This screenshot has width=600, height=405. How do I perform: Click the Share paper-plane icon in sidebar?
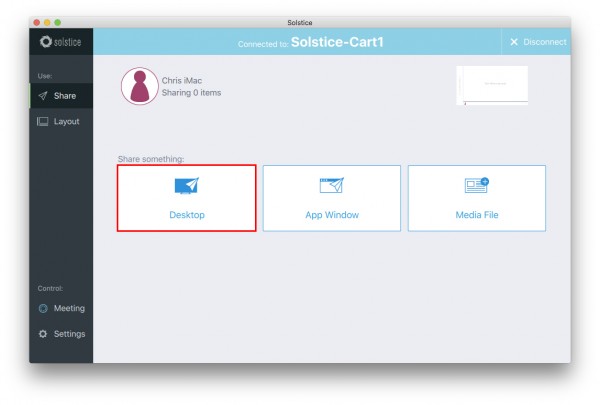tap(43, 96)
